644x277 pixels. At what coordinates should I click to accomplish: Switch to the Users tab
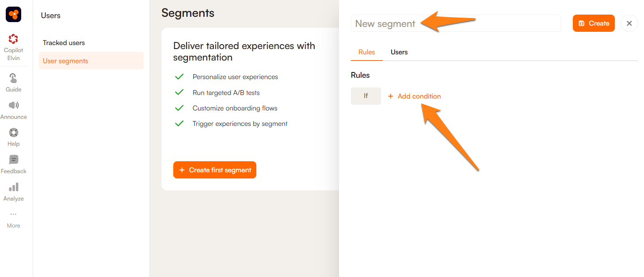[399, 52]
